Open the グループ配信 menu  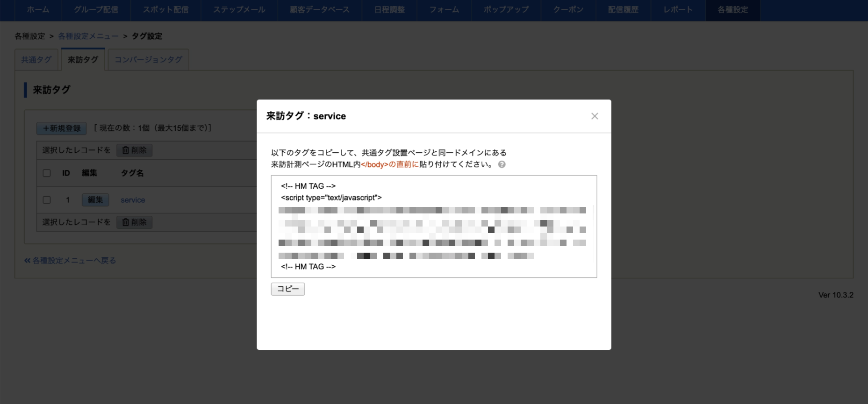click(96, 10)
